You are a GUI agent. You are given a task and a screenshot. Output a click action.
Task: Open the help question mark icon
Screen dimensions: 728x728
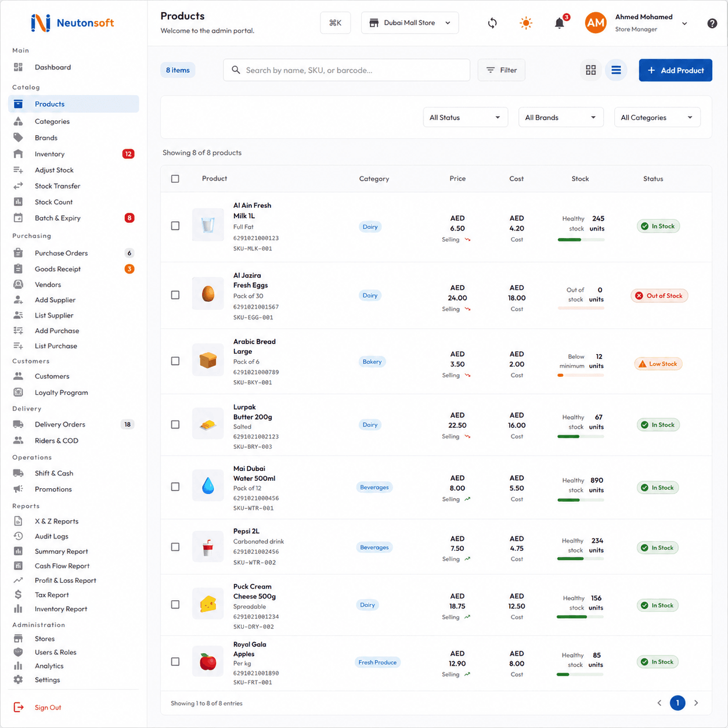click(712, 23)
